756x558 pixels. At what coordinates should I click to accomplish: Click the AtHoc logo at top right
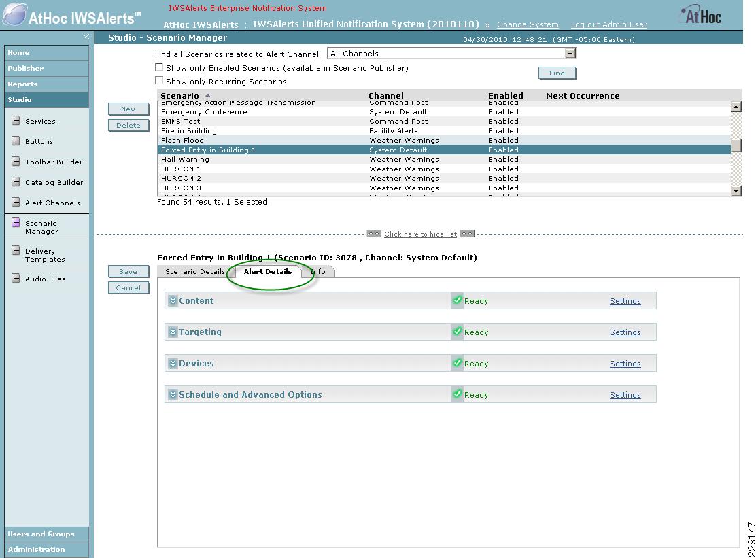[x=701, y=16]
